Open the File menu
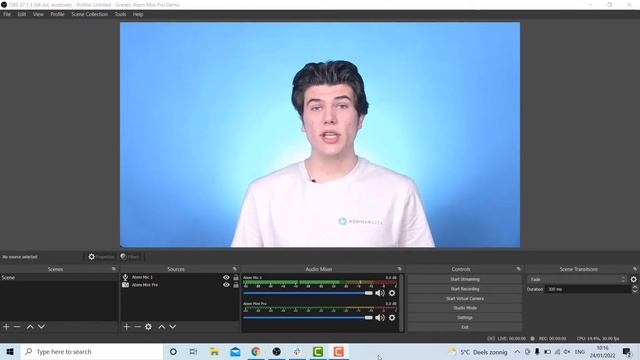 click(x=7, y=14)
